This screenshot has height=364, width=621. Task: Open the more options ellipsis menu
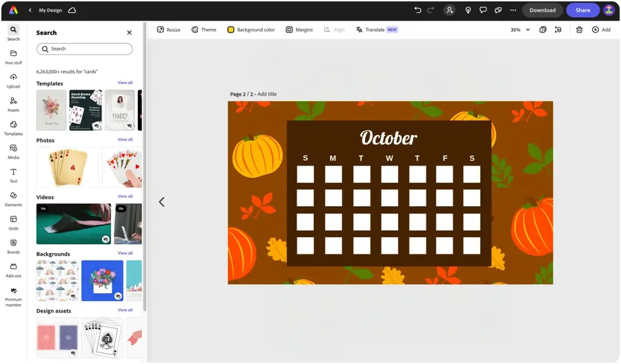point(513,10)
